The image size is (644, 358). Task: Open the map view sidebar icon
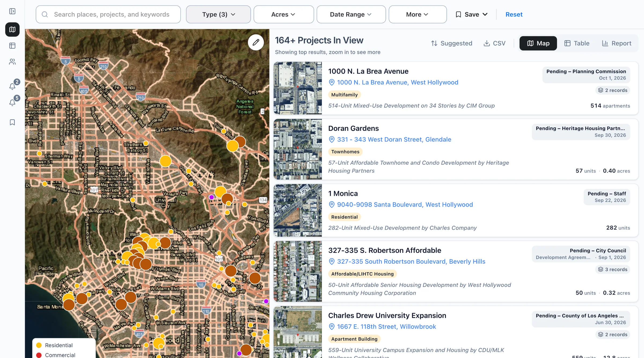pos(12,29)
